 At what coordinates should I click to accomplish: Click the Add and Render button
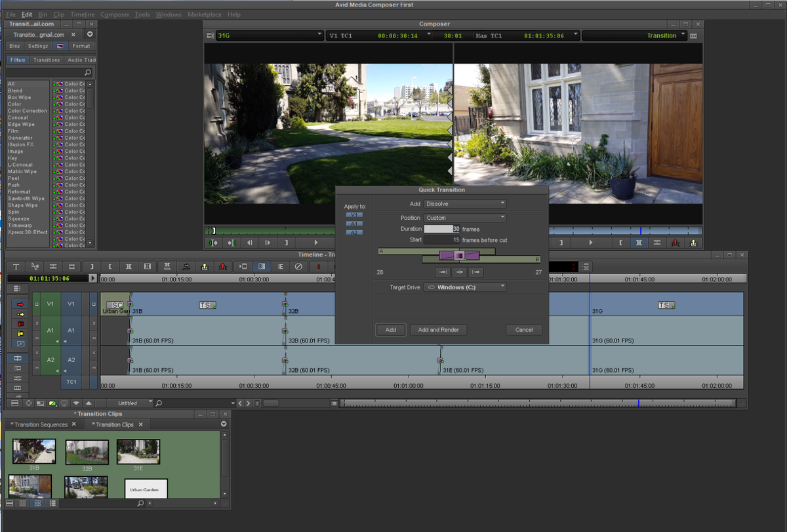coord(438,330)
